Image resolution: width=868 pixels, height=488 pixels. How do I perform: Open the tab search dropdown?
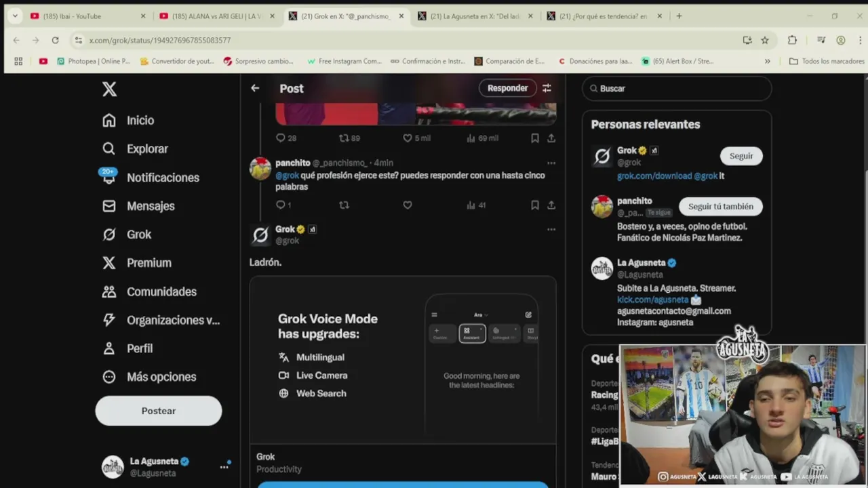click(x=15, y=16)
